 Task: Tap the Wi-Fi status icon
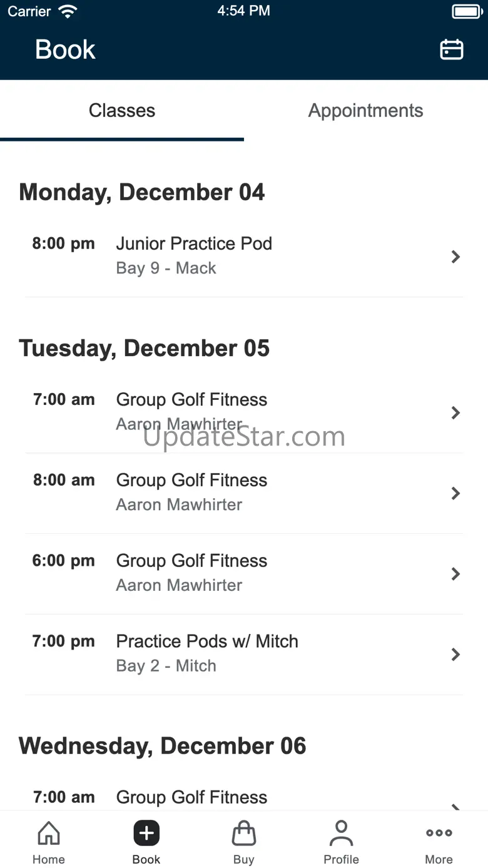tap(67, 11)
